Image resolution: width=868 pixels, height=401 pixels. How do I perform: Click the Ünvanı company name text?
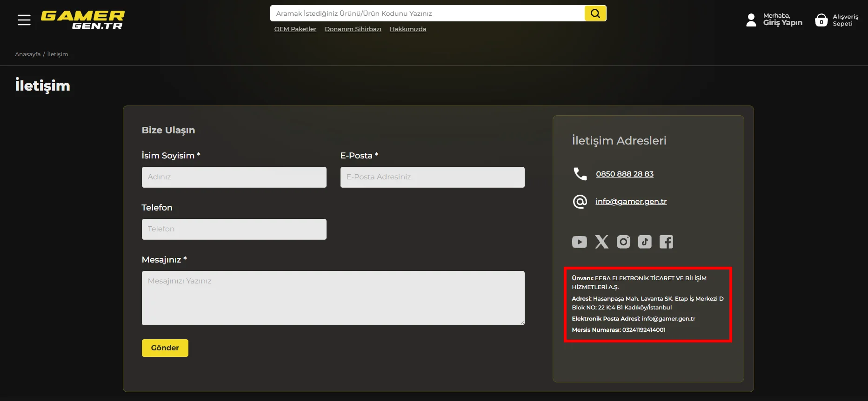click(639, 283)
